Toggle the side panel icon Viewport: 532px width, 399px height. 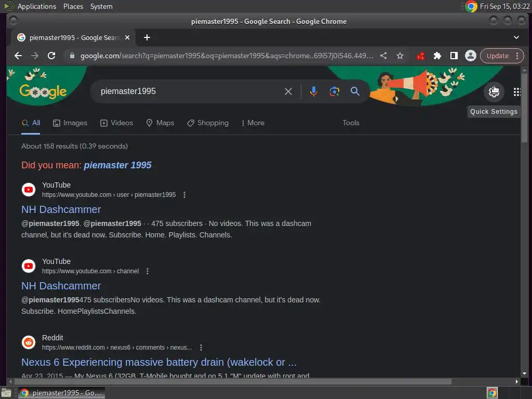454,56
